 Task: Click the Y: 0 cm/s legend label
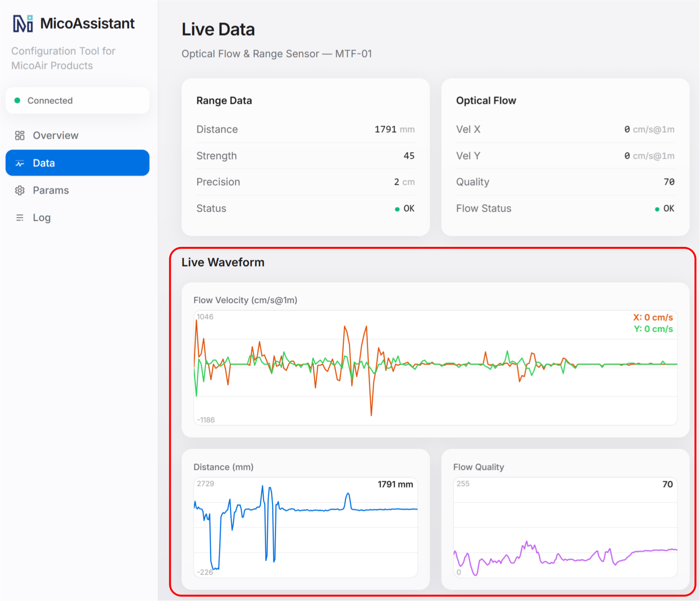[653, 329]
